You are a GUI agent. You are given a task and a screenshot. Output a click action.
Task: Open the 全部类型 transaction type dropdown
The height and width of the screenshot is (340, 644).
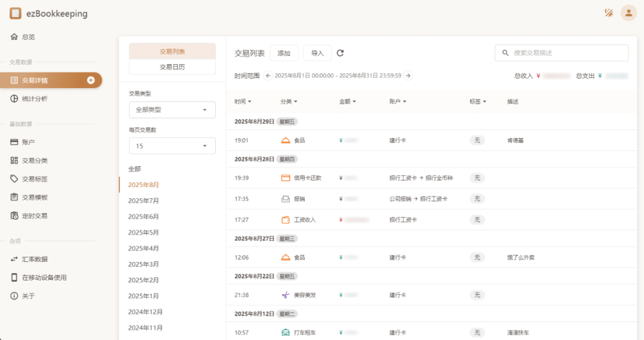[172, 110]
